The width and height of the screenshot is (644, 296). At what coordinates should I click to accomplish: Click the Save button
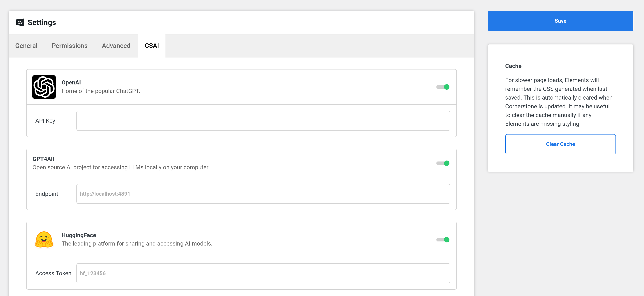560,21
